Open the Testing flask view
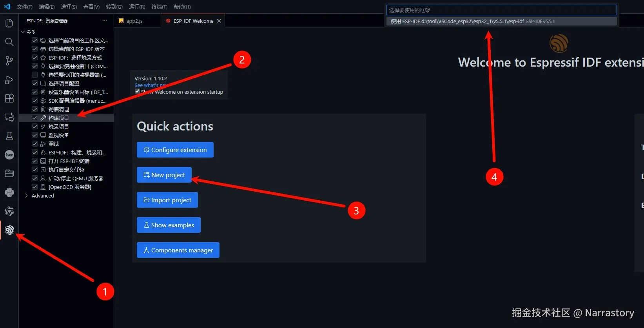 pos(9,136)
